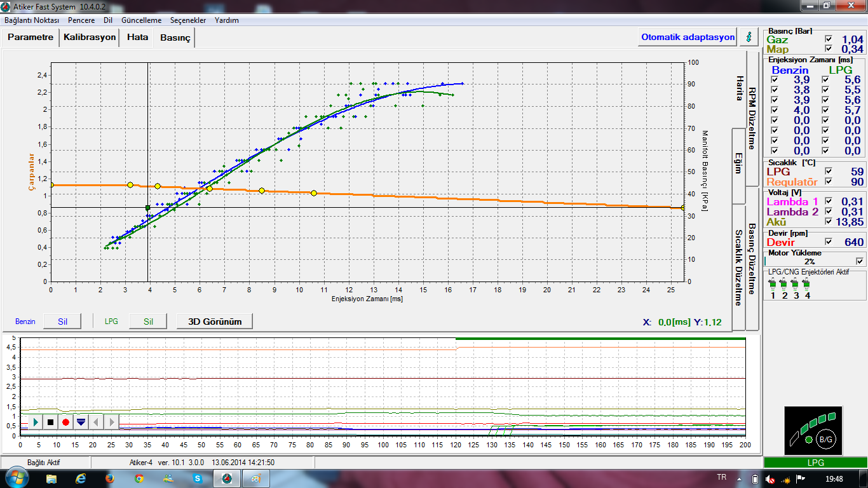
Task: Open the Dil menu
Action: (108, 20)
